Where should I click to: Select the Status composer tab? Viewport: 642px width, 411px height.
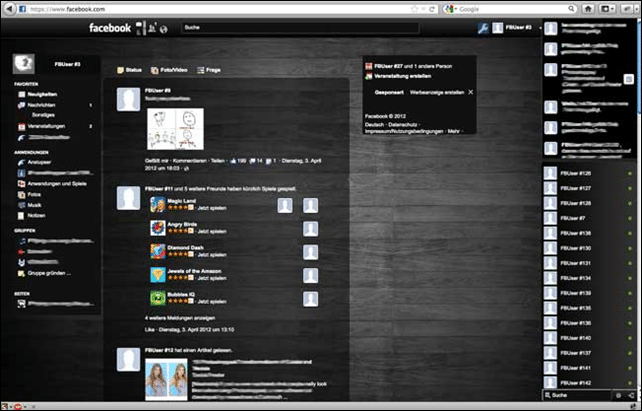(x=129, y=70)
